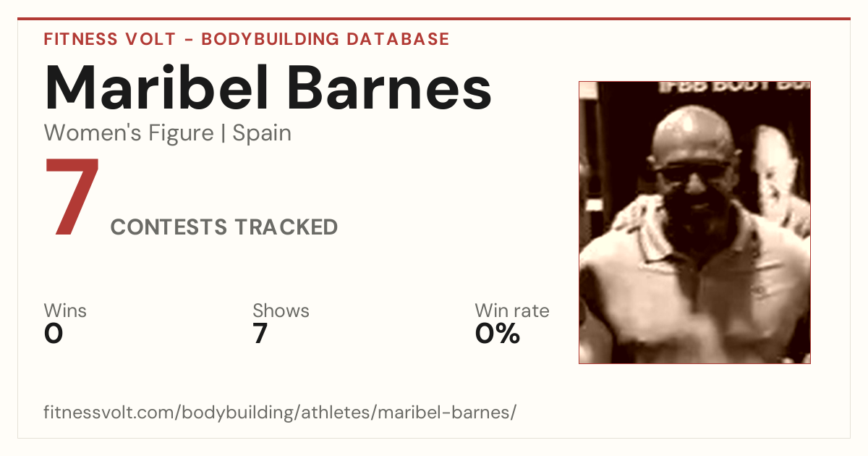The image size is (868, 456).
Task: Click the Wins value of 0
Action: point(54,334)
